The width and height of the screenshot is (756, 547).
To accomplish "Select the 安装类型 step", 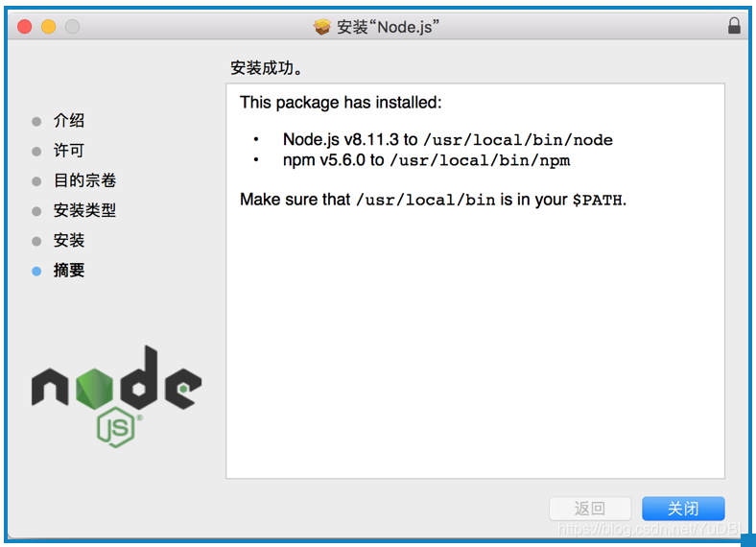I will click(84, 210).
